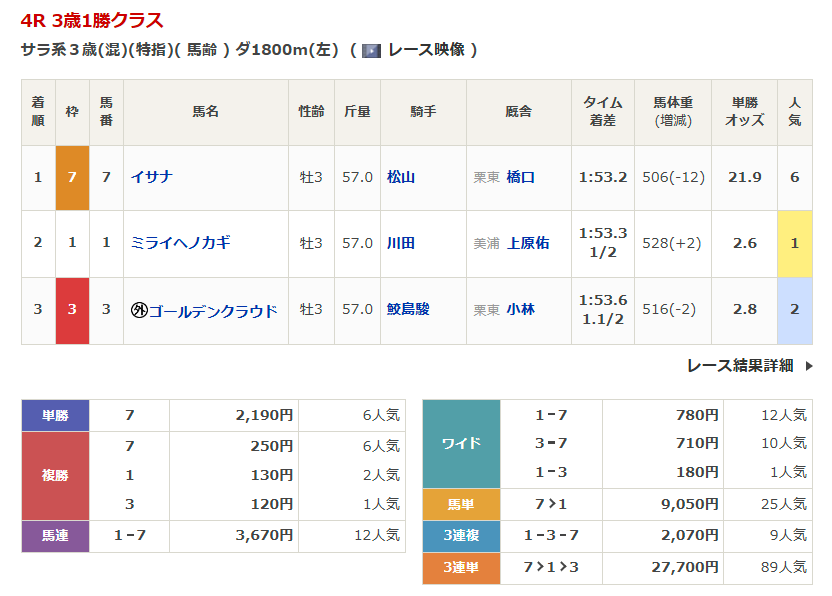Open horse イサナ profile link
Screen dimensions: 832x596
152,177
